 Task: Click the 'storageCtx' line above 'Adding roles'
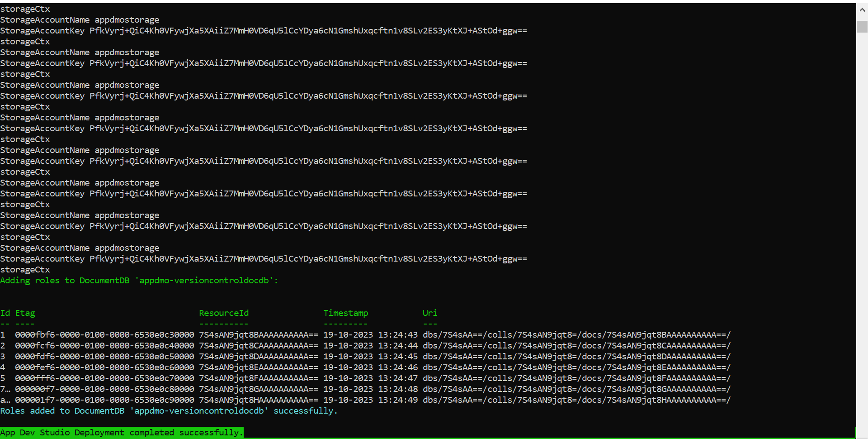pos(25,270)
